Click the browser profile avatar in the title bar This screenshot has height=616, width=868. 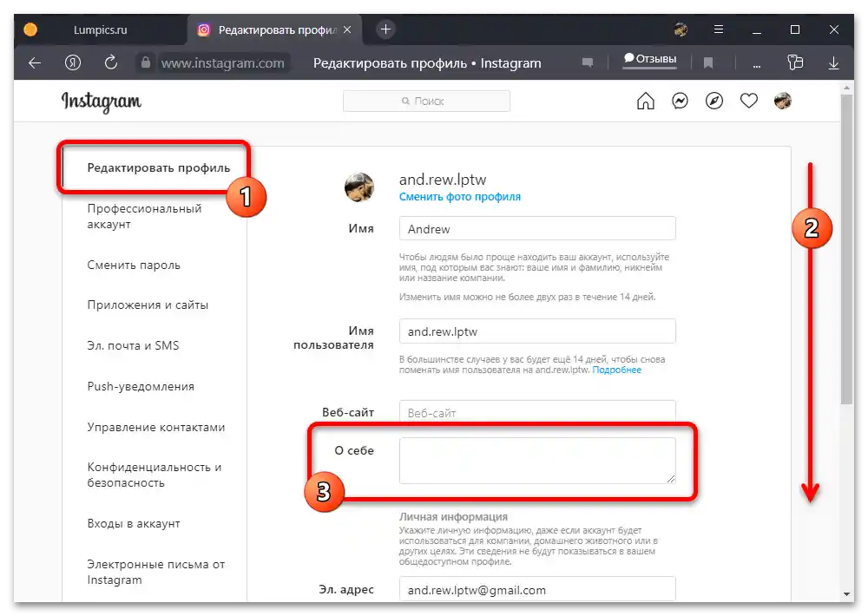coord(681,29)
